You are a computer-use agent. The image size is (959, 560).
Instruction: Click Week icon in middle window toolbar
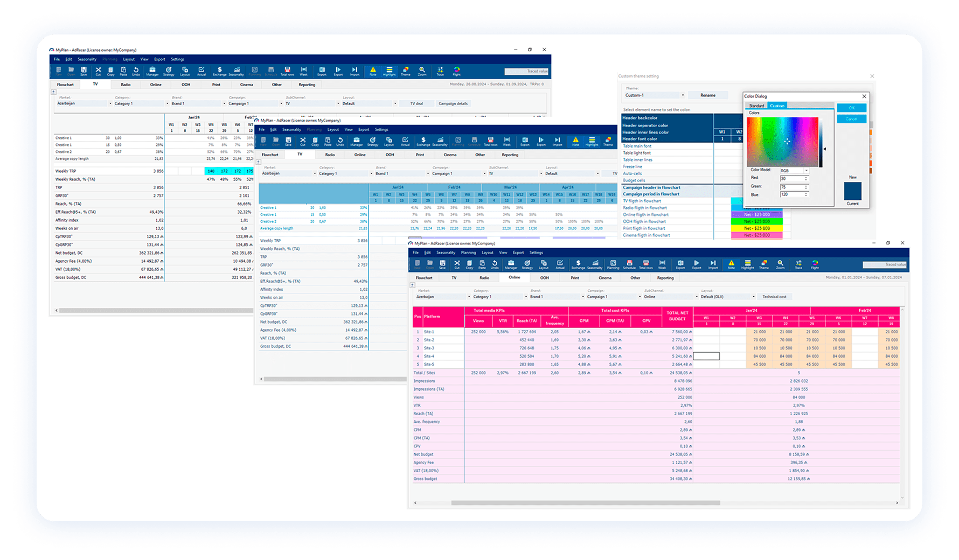pos(506,141)
